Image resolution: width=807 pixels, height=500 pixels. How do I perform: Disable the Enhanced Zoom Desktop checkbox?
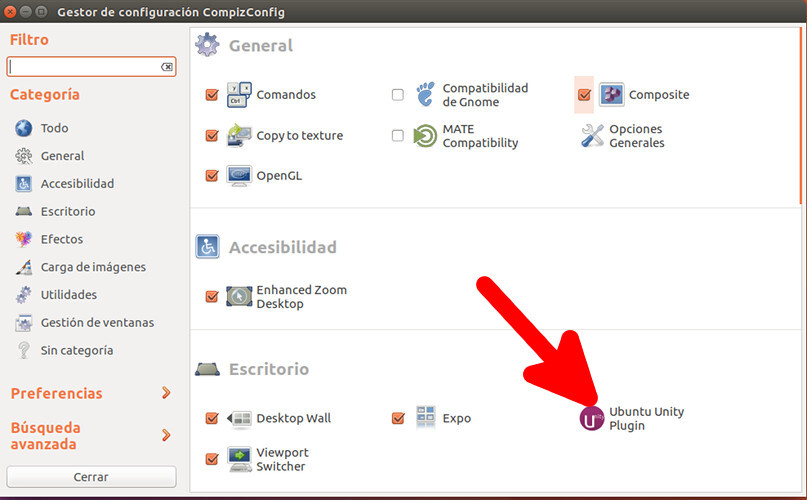tap(212, 297)
